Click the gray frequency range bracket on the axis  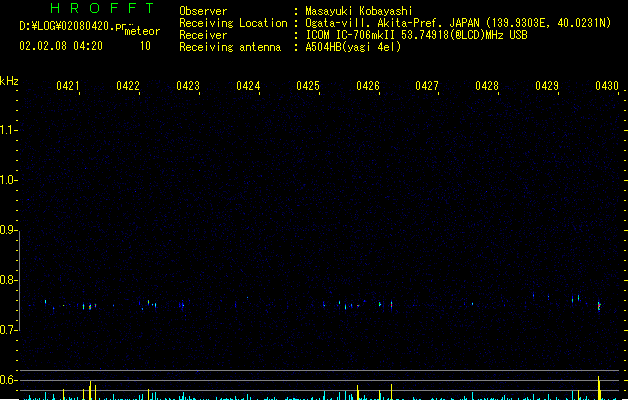point(19,281)
